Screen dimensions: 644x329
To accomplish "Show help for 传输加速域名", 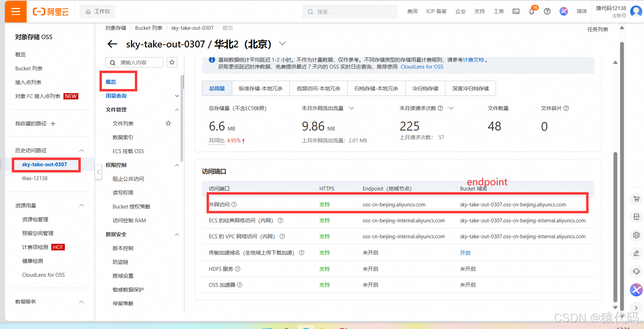I will pos(302,253).
